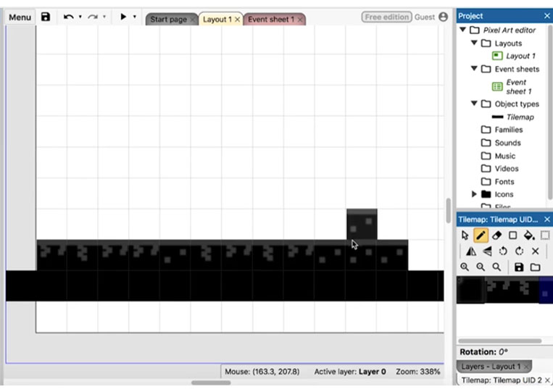Click the tilemap panel horizontal scrollbar
This screenshot has width=553, height=392.
pyautogui.click(x=500, y=341)
